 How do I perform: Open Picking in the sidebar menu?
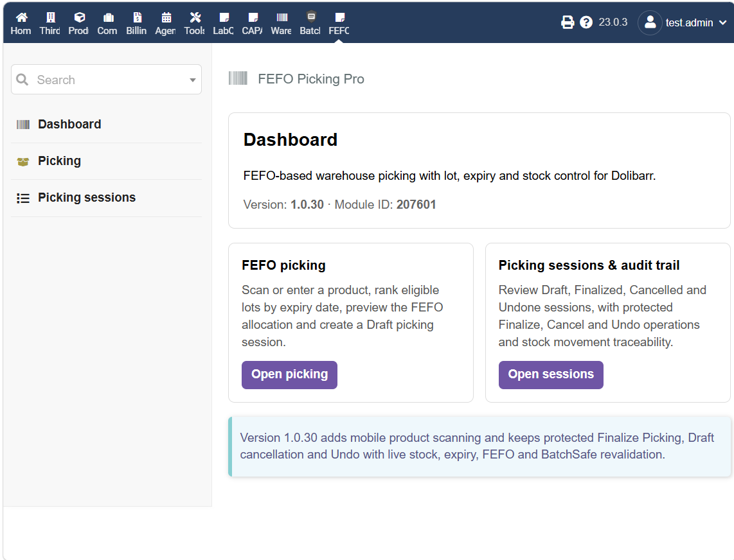pyautogui.click(x=59, y=161)
